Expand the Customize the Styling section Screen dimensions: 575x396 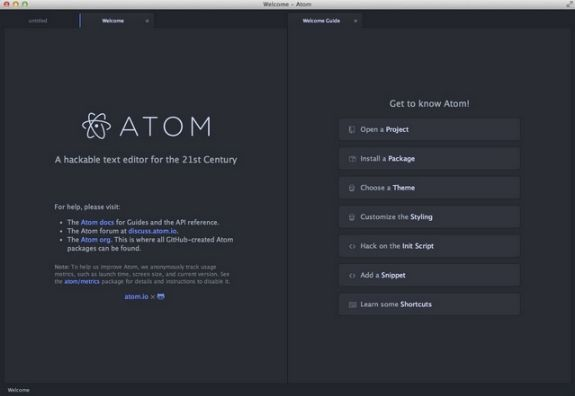pyautogui.click(x=429, y=217)
